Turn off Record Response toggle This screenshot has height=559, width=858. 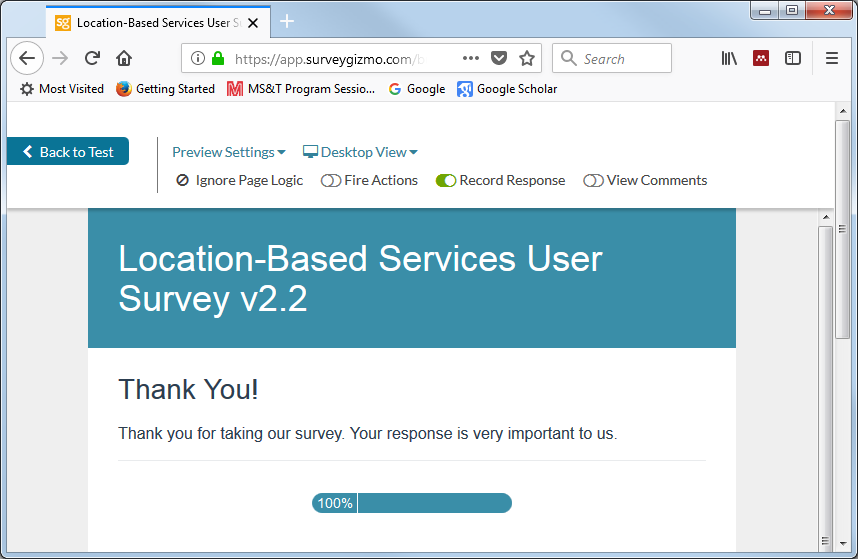pos(445,180)
